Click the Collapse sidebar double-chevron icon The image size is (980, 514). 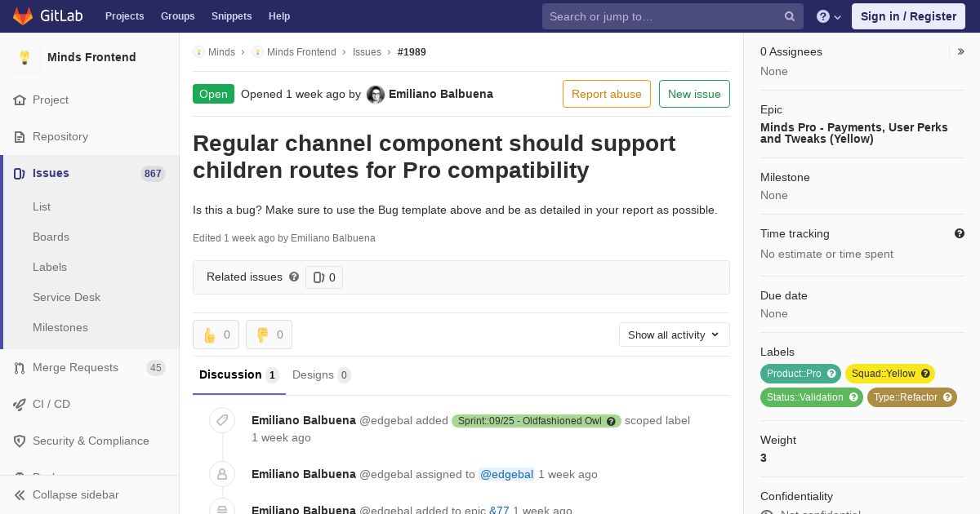pyautogui.click(x=20, y=495)
